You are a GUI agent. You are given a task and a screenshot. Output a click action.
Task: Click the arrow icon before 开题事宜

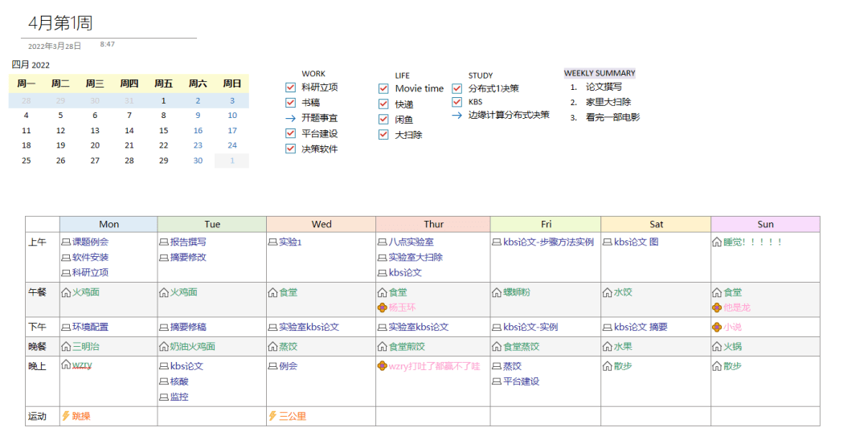click(x=290, y=118)
